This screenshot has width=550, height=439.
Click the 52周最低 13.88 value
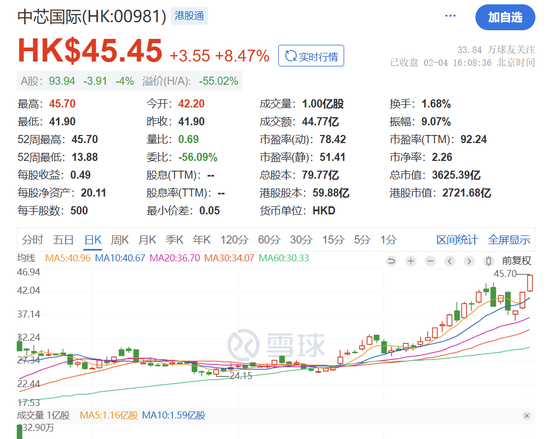pos(85,157)
